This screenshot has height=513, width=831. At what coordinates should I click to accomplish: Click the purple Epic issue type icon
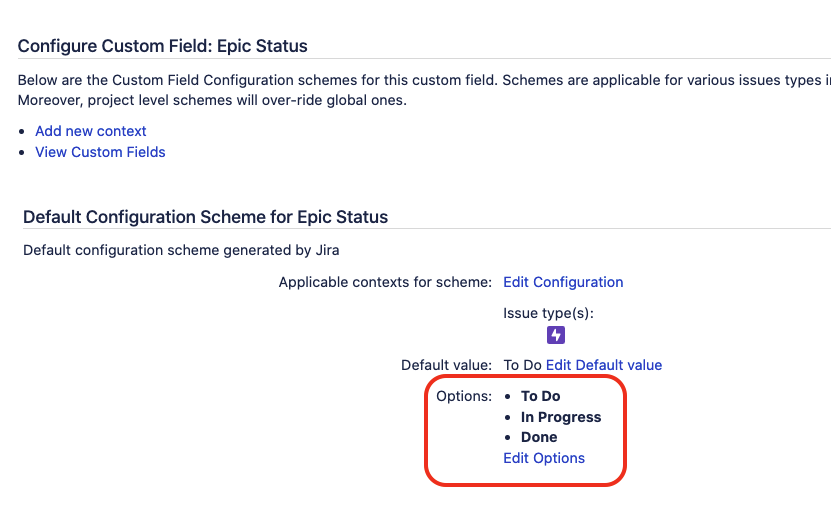click(556, 335)
